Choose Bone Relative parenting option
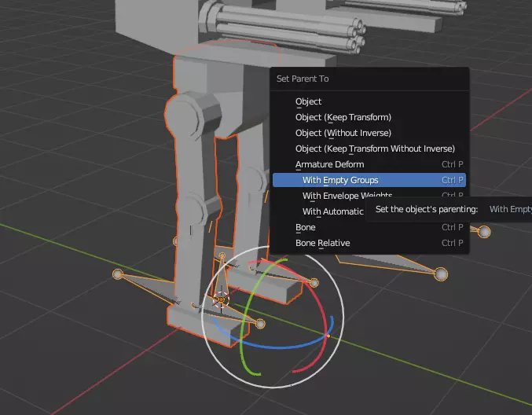532x415 pixels. (x=322, y=243)
